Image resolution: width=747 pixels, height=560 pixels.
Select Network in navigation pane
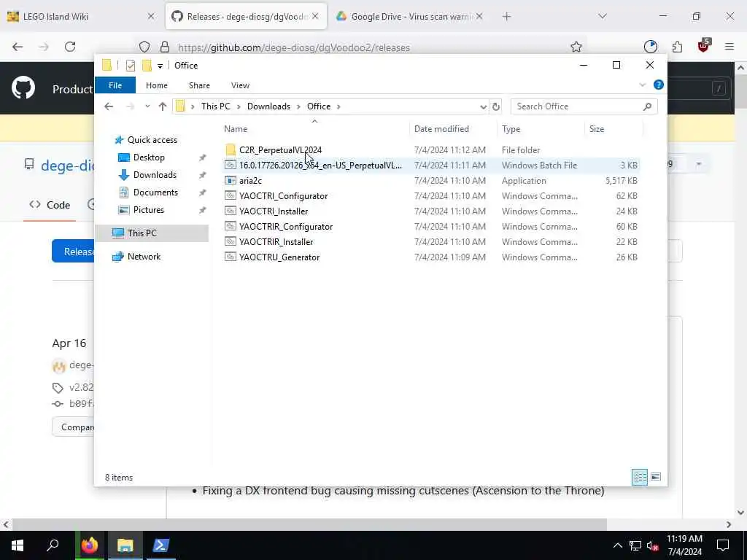tap(144, 257)
